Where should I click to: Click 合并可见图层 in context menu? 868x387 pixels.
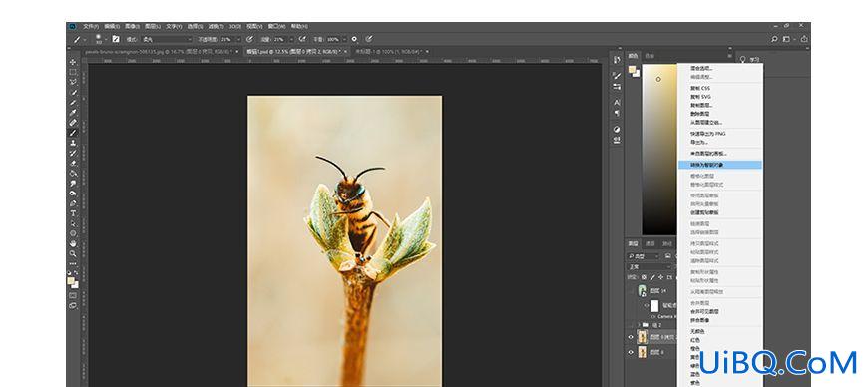tap(704, 312)
